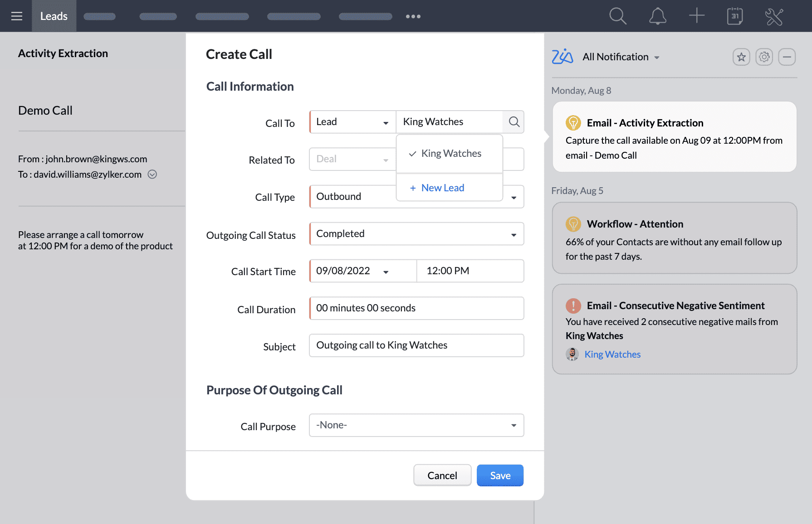Open the Workflow - Attention notification
This screenshot has height=524, width=812.
(675, 238)
